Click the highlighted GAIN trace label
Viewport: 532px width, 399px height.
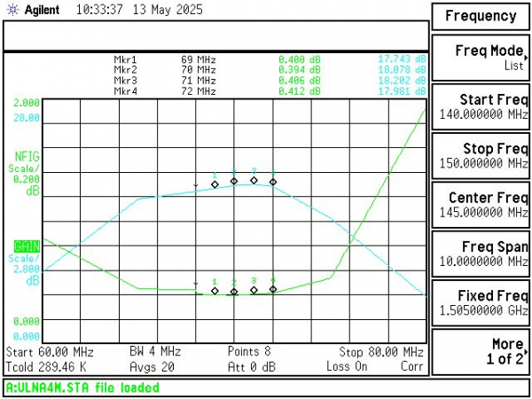27,246
